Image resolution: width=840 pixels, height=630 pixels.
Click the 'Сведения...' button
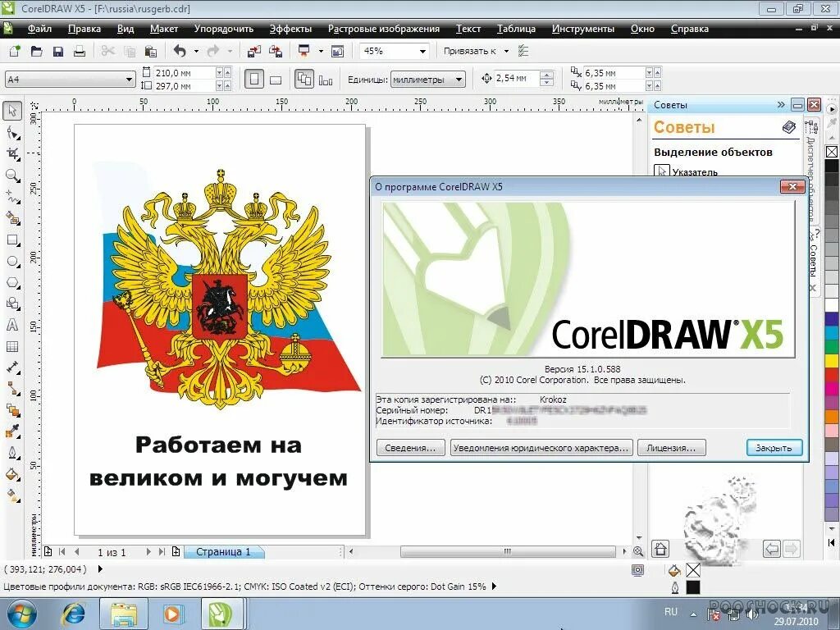pos(410,448)
